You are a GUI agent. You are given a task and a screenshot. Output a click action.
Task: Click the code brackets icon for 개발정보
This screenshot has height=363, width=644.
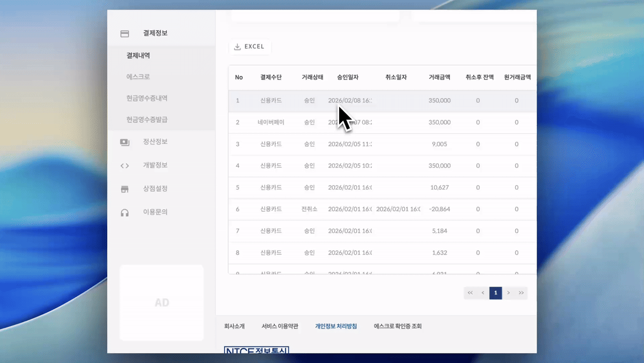click(125, 166)
